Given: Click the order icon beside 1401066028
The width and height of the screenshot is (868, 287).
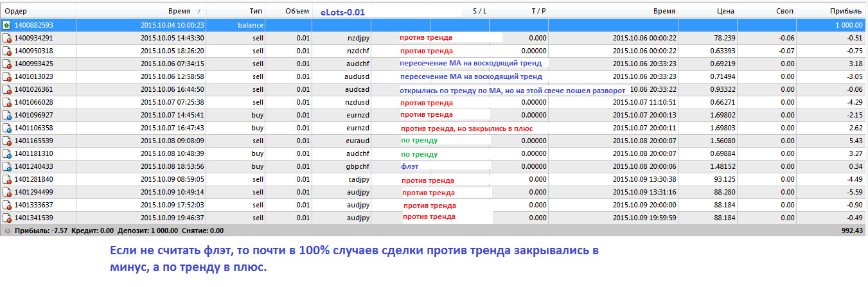Looking at the screenshot, I should click(6, 102).
